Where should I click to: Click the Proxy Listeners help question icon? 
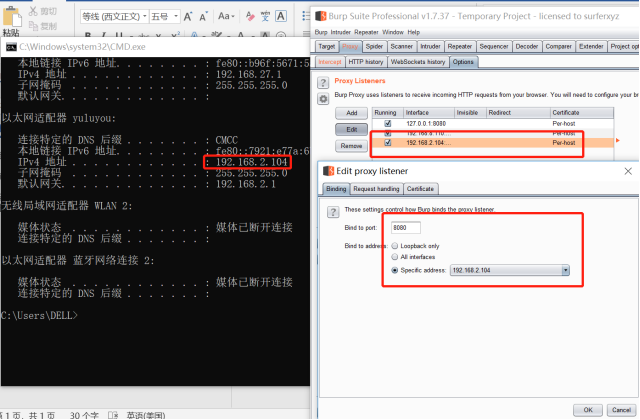click(323, 83)
